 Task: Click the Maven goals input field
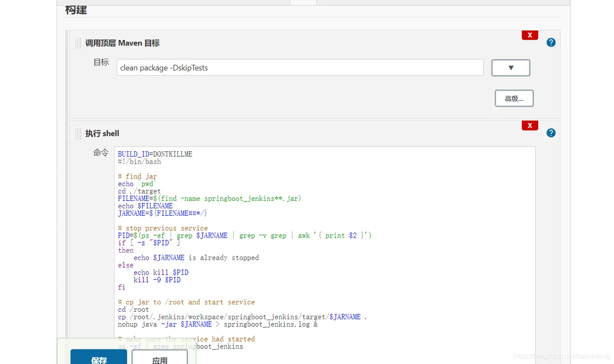point(300,68)
